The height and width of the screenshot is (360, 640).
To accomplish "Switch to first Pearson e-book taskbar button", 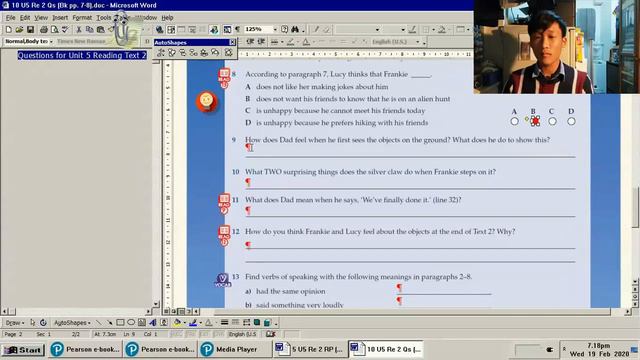I will [86, 349].
